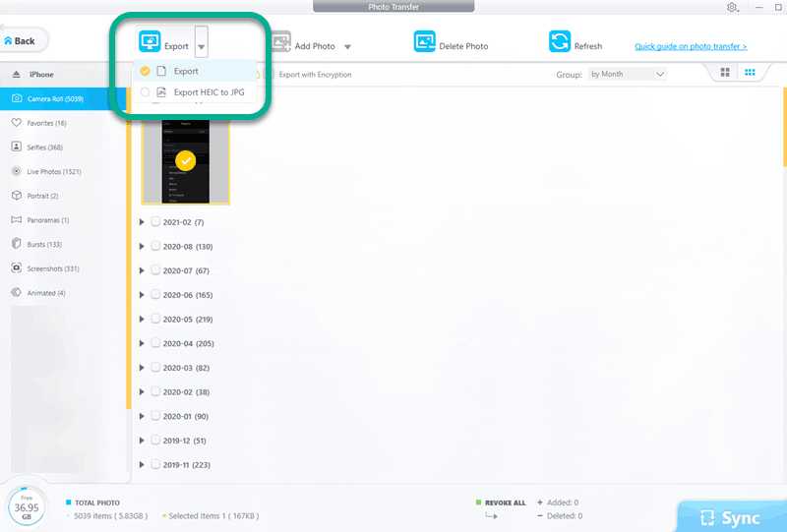787x532 pixels.
Task: Open the Add Photo dropdown arrow
Action: coord(347,46)
